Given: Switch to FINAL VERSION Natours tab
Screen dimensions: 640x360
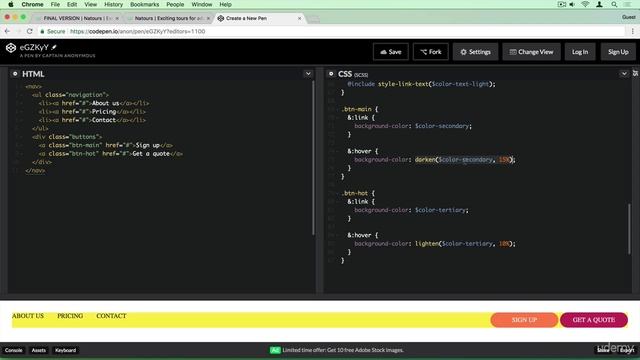Looking at the screenshot, I should [x=78, y=18].
